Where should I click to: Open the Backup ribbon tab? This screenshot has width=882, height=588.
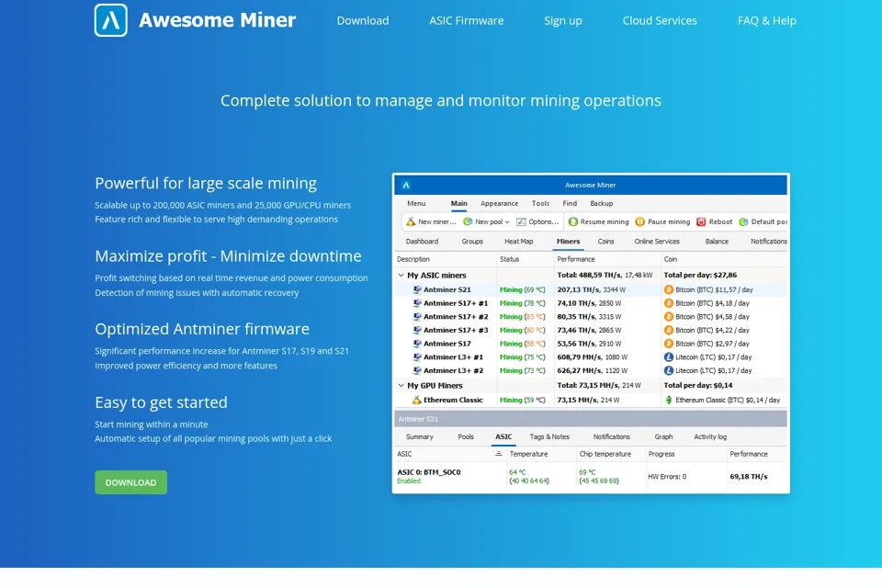click(601, 204)
